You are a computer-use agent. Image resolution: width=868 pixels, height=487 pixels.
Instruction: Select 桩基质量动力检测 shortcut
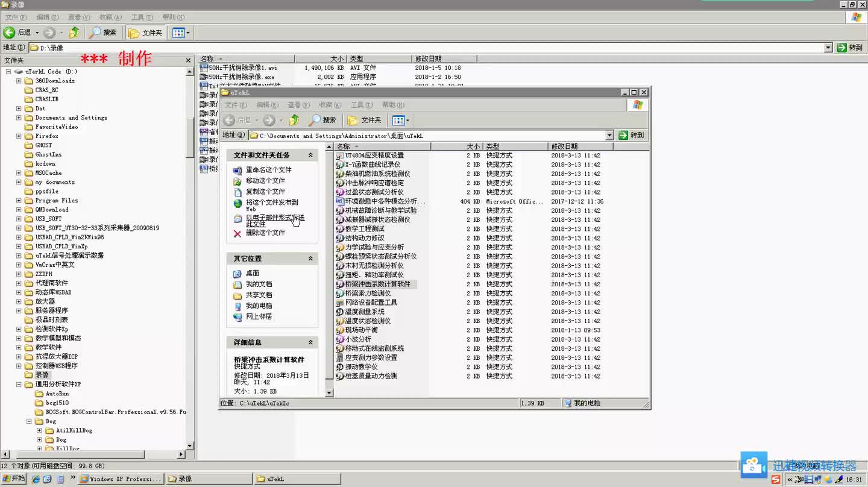point(366,376)
